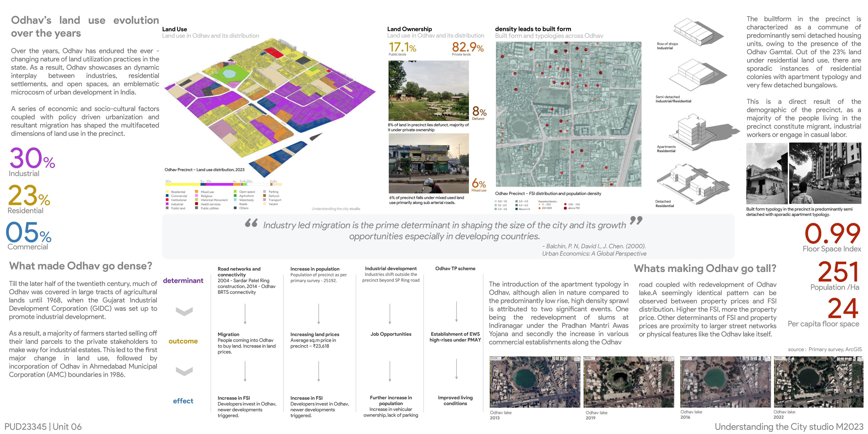The image size is (868, 434).
Task: Open the Odhav lake 2013 satellite image
Action: click(x=535, y=382)
